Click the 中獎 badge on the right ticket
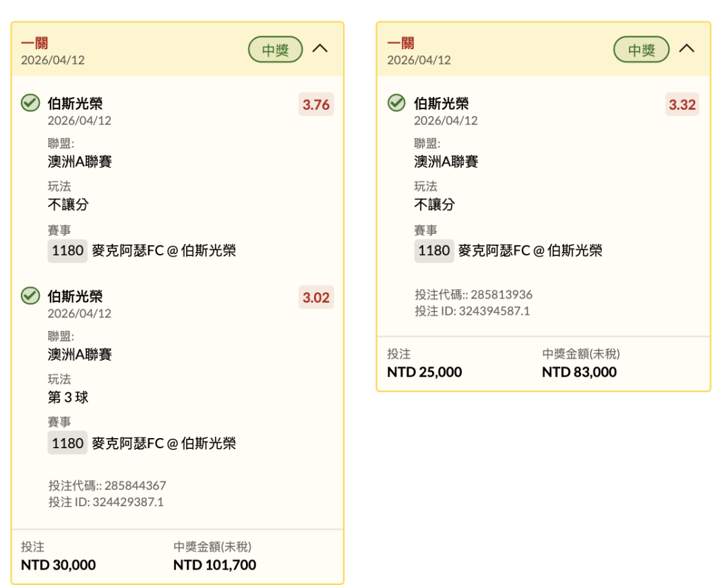 [641, 50]
